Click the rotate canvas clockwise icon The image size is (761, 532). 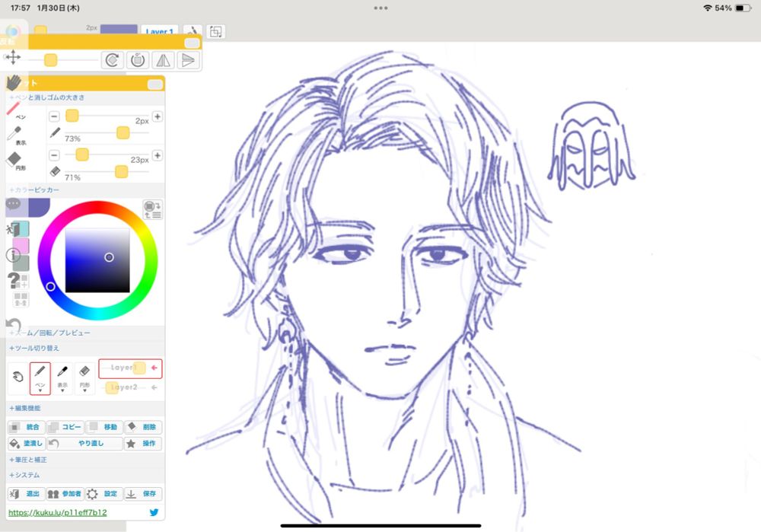pos(112,60)
